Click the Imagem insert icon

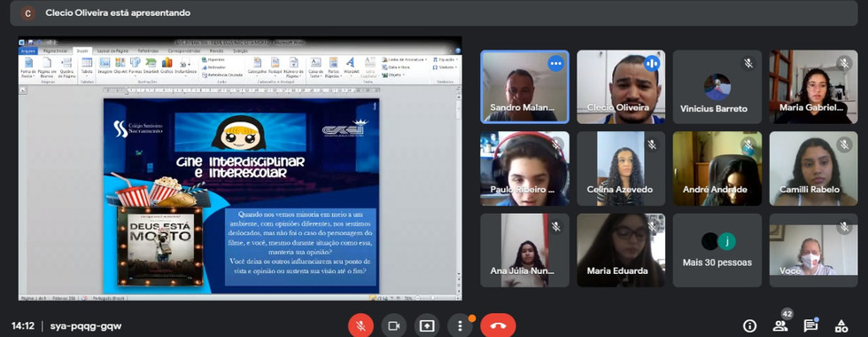[x=105, y=66]
